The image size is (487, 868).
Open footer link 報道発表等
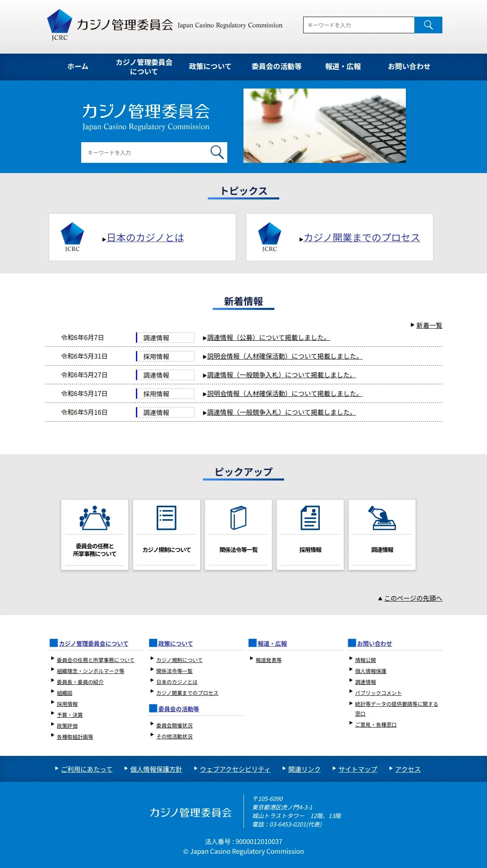point(269,660)
